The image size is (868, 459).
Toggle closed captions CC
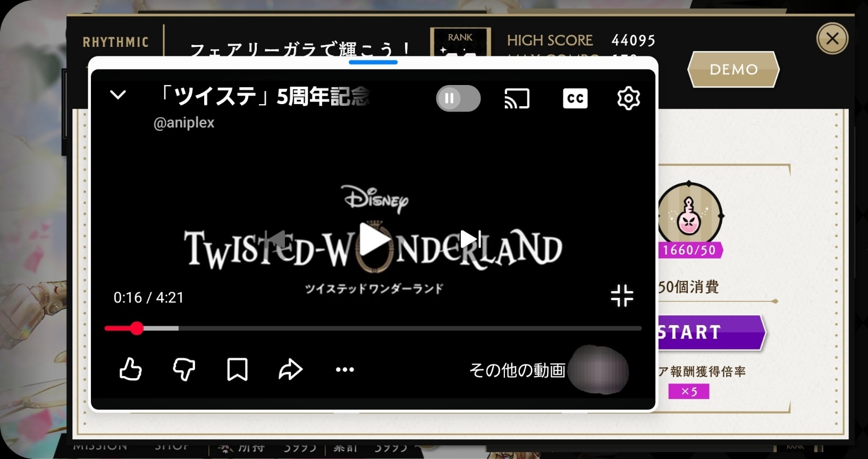[575, 98]
